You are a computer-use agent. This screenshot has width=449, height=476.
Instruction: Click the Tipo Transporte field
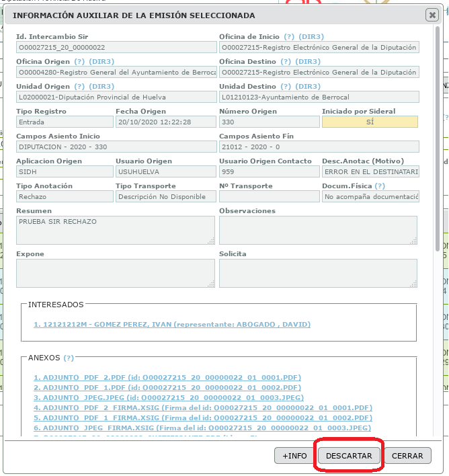166,197
